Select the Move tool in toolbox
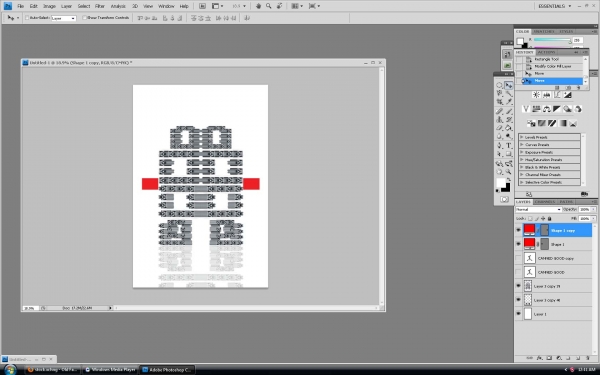This screenshot has width=600, height=375. (509, 85)
